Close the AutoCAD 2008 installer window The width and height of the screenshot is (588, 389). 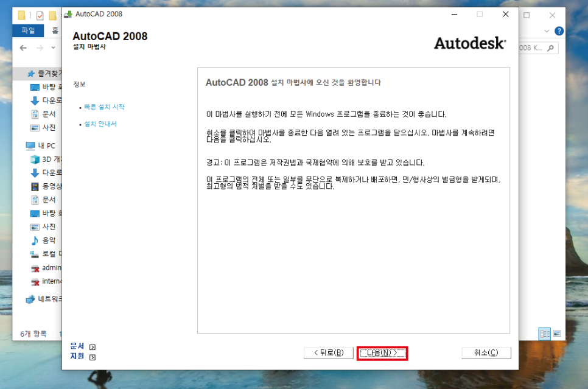(505, 14)
